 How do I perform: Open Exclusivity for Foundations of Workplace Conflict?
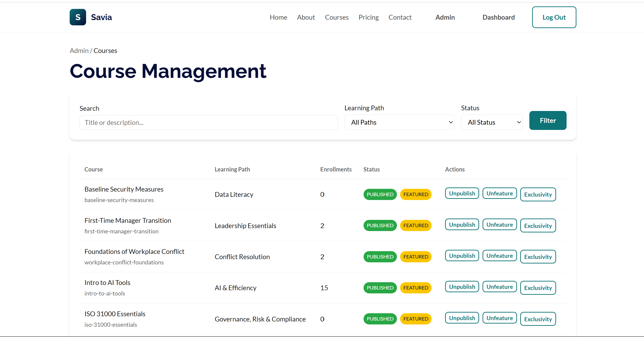tap(538, 257)
